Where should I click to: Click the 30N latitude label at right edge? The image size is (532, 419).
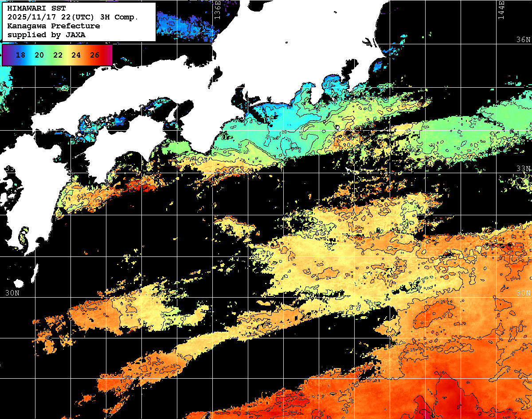click(524, 293)
